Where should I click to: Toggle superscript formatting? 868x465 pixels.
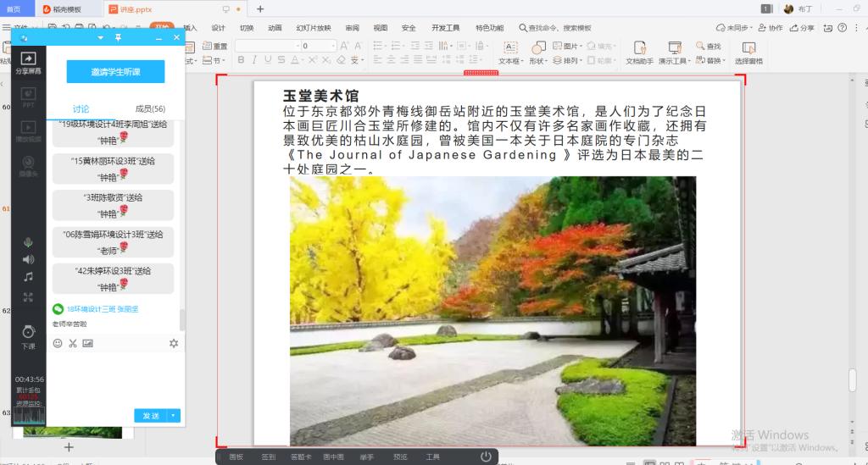pyautogui.click(x=313, y=60)
